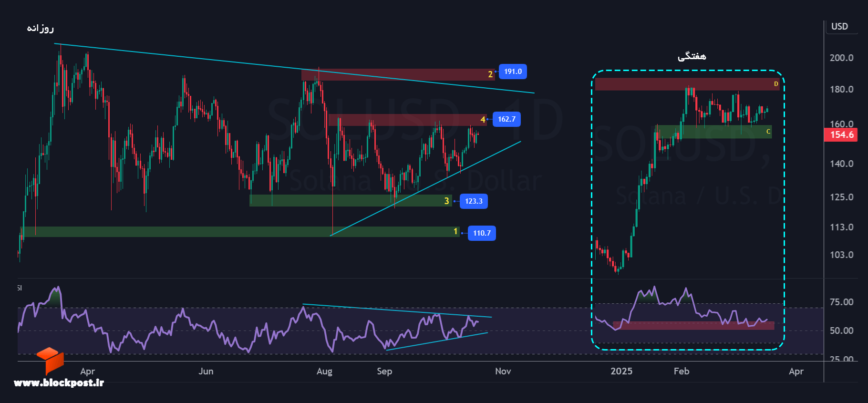The width and height of the screenshot is (868, 403).
Task: Select the green zone labeled C
Action: pos(714,132)
